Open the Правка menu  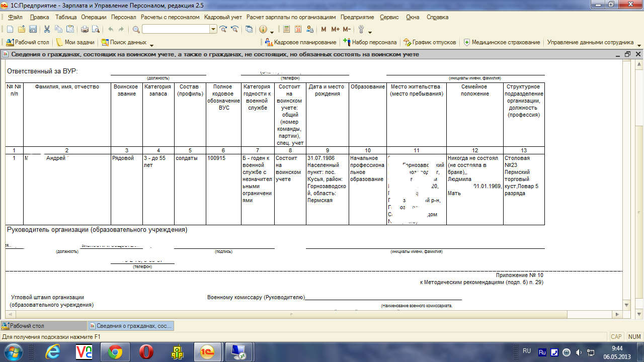pos(40,17)
